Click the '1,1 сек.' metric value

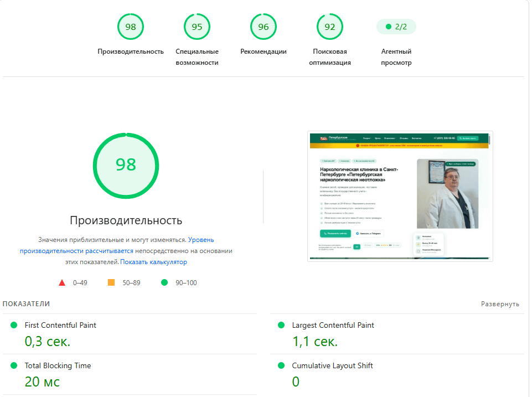tap(315, 341)
